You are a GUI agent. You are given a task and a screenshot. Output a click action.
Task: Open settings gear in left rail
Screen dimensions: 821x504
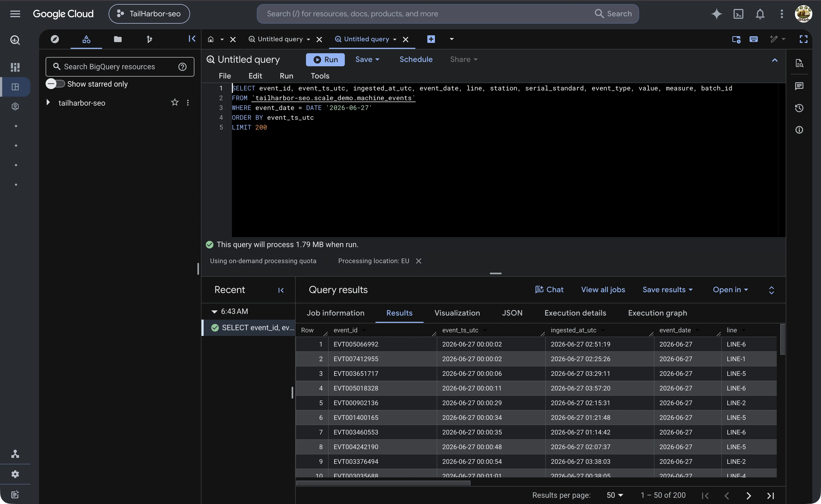tap(15, 474)
